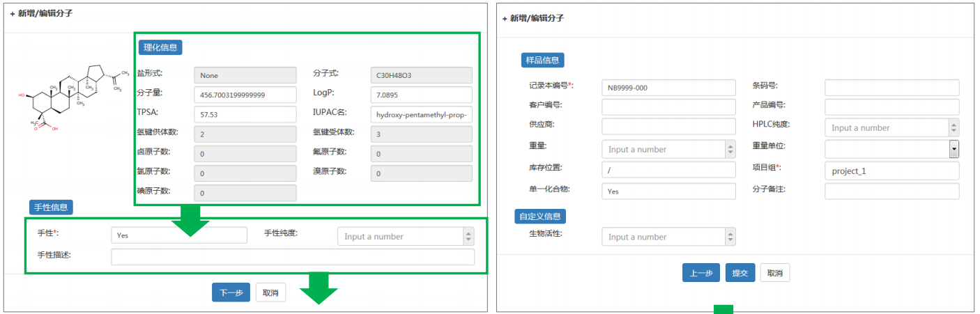Image resolution: width=980 pixels, height=314 pixels.
Task: Click the 手性描述 text field
Action: (293, 257)
